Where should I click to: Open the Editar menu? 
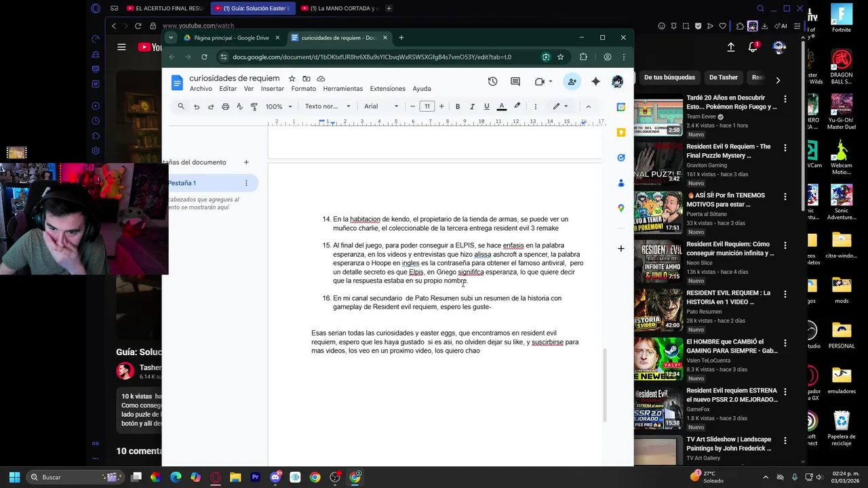click(x=228, y=89)
